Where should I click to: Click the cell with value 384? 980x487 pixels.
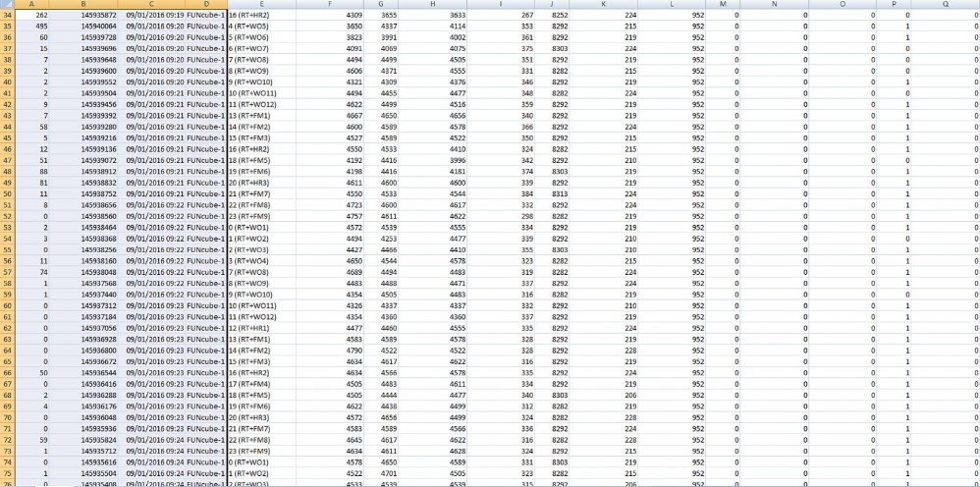(501, 193)
